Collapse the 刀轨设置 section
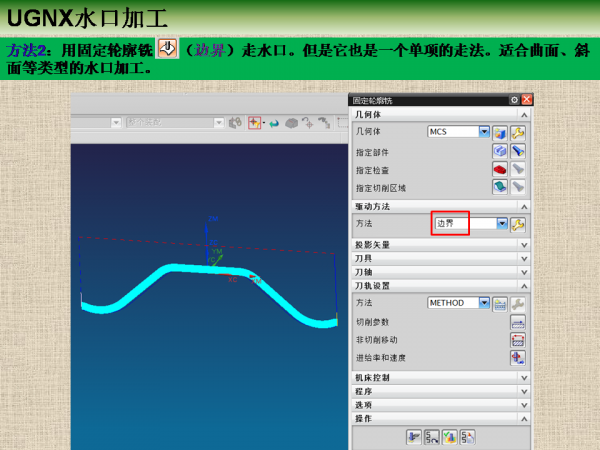The image size is (600, 450). pos(524,286)
